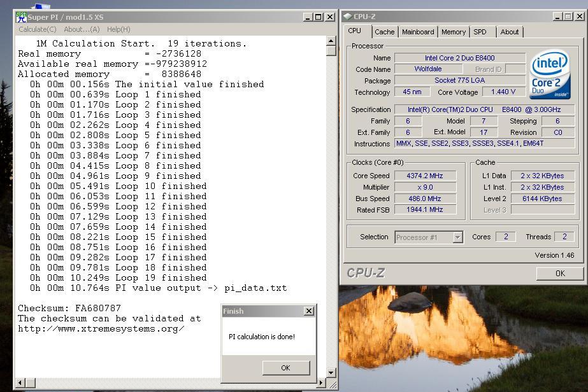
Task: Click the Revision value C0
Action: point(558,132)
